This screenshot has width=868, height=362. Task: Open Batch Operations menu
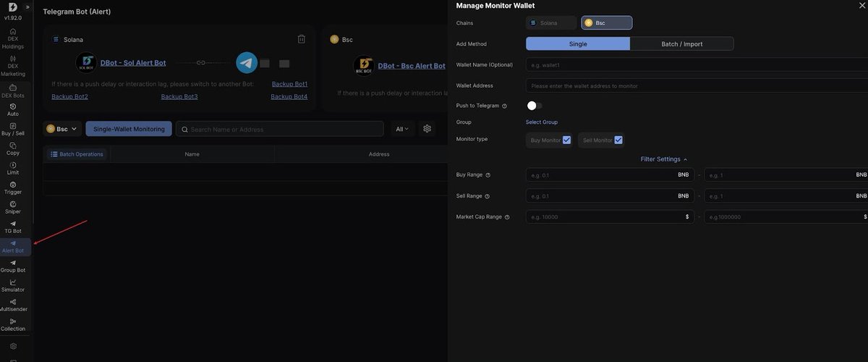click(77, 154)
